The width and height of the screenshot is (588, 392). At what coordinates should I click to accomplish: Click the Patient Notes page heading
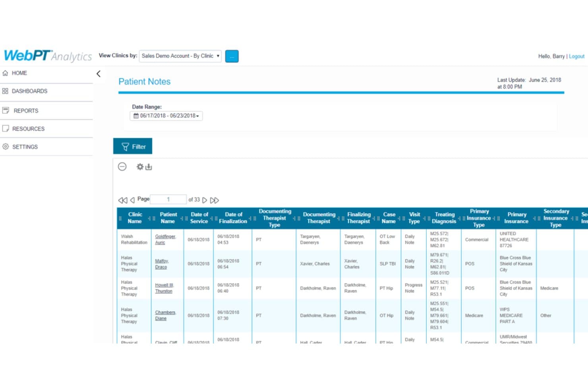coord(144,81)
